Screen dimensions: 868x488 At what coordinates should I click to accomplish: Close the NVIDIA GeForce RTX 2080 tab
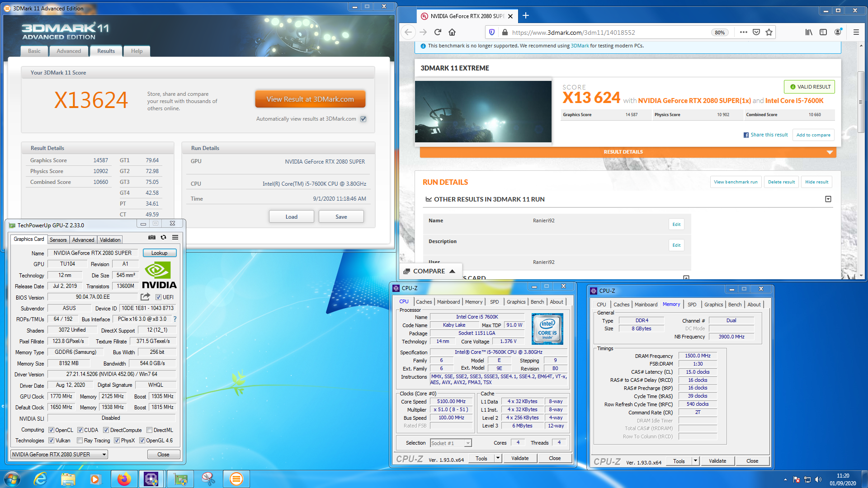(510, 16)
